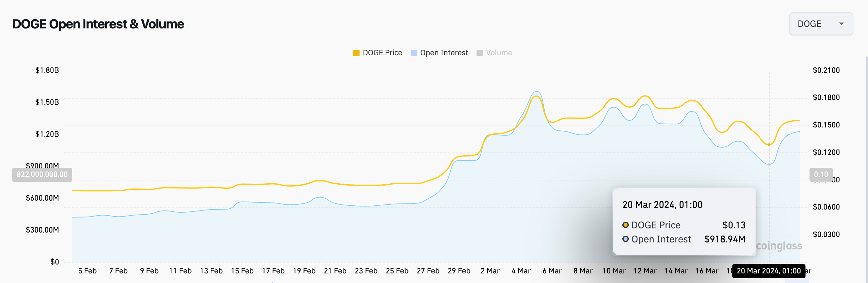This screenshot has width=868, height=283.
Task: Click the 2 Mar date label
Action: [490, 271]
